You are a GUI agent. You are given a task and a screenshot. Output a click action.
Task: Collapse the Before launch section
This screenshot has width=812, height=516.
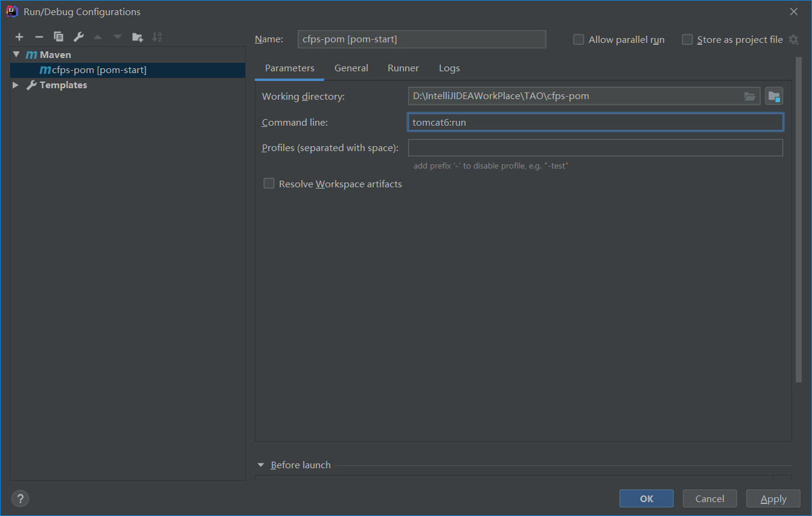point(261,465)
